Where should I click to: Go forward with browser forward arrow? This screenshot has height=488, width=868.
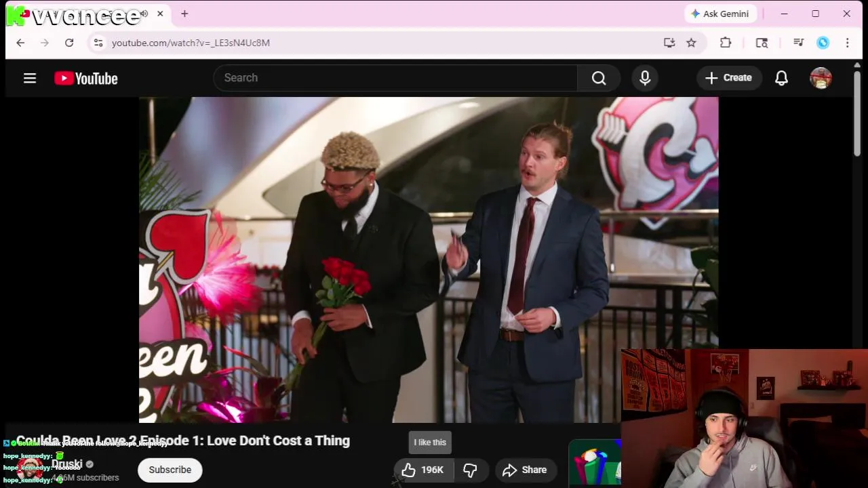point(45,43)
